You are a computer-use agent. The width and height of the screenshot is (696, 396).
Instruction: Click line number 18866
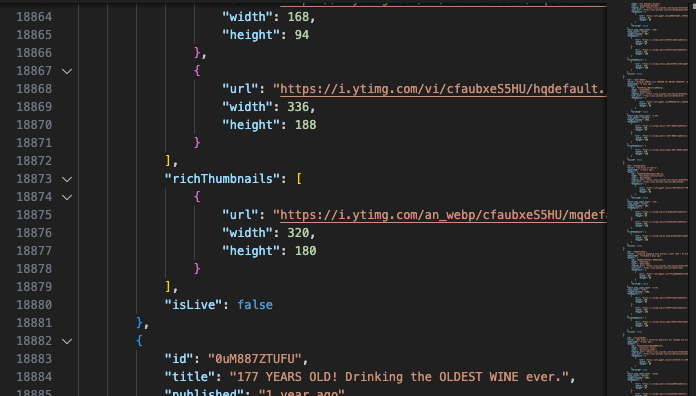[34, 53]
